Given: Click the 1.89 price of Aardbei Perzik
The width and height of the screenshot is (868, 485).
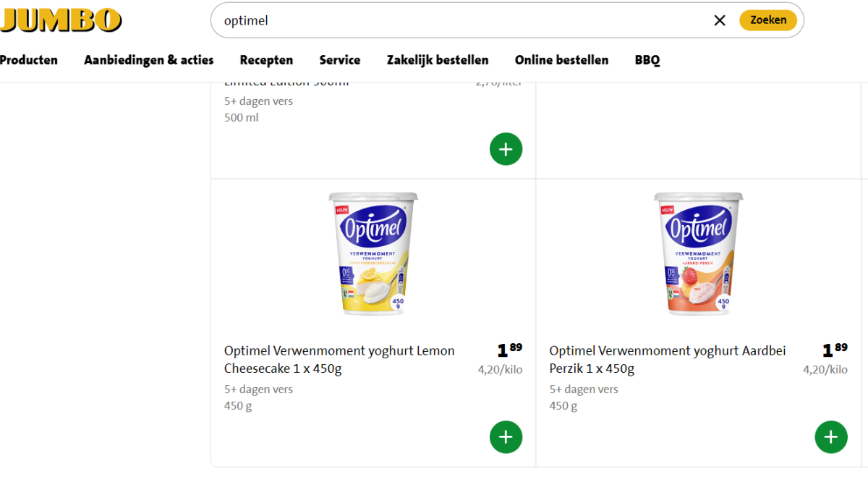Looking at the screenshot, I should [x=835, y=350].
